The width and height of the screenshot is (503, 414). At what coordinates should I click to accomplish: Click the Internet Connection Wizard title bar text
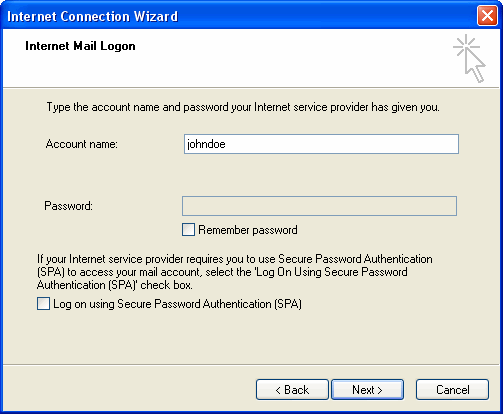pos(92,16)
